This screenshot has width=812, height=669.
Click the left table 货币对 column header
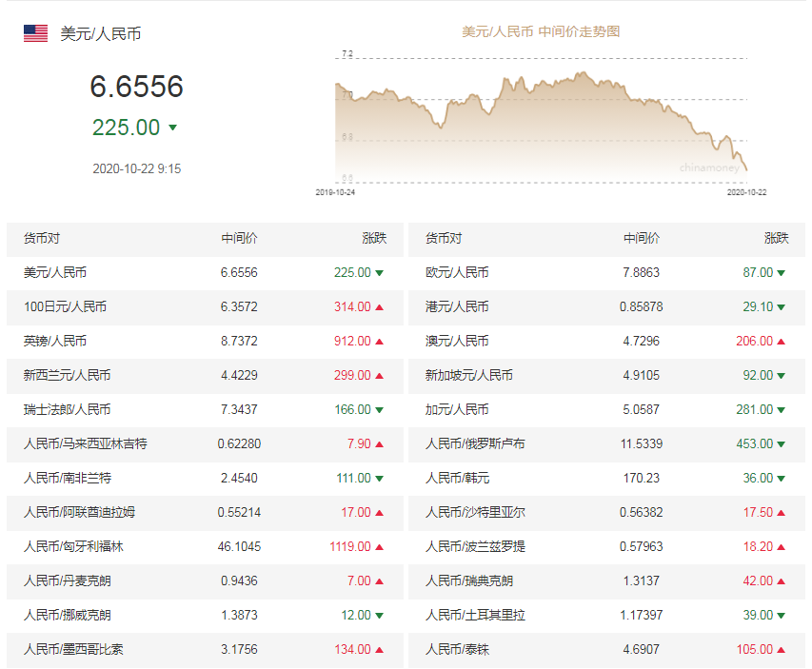42,238
